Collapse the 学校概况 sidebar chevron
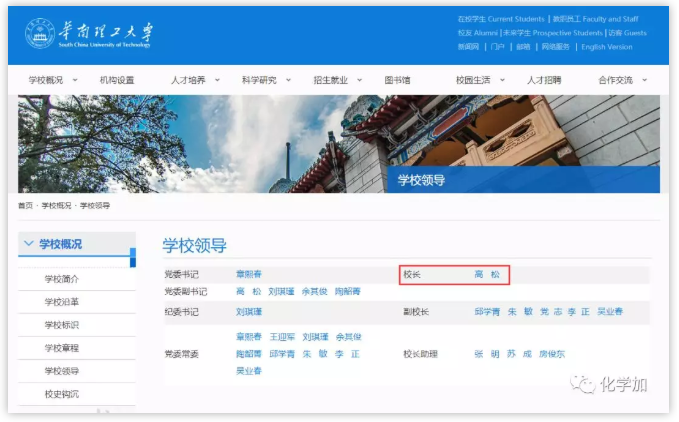This screenshot has height=422, width=679. pos(29,244)
